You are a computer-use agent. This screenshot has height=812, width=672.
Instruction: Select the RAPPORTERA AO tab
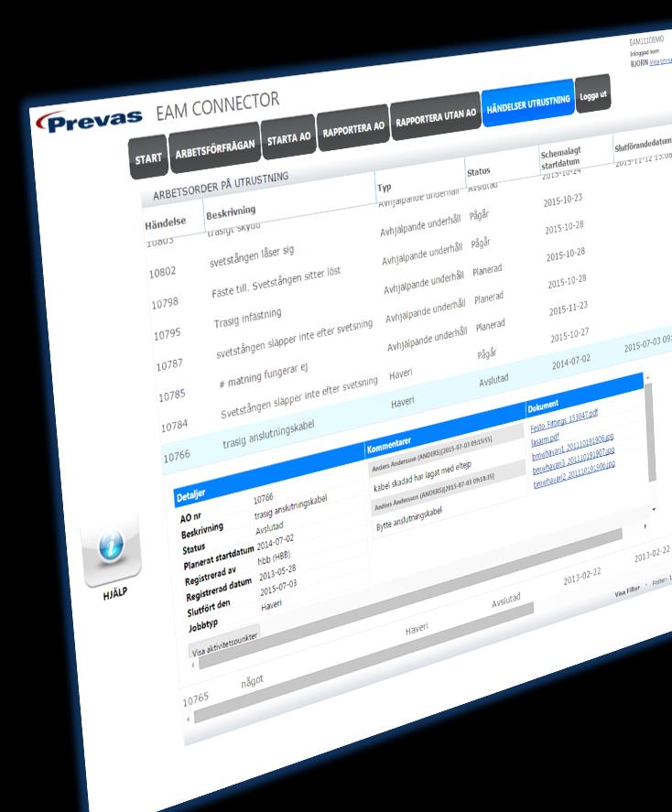coord(353,128)
